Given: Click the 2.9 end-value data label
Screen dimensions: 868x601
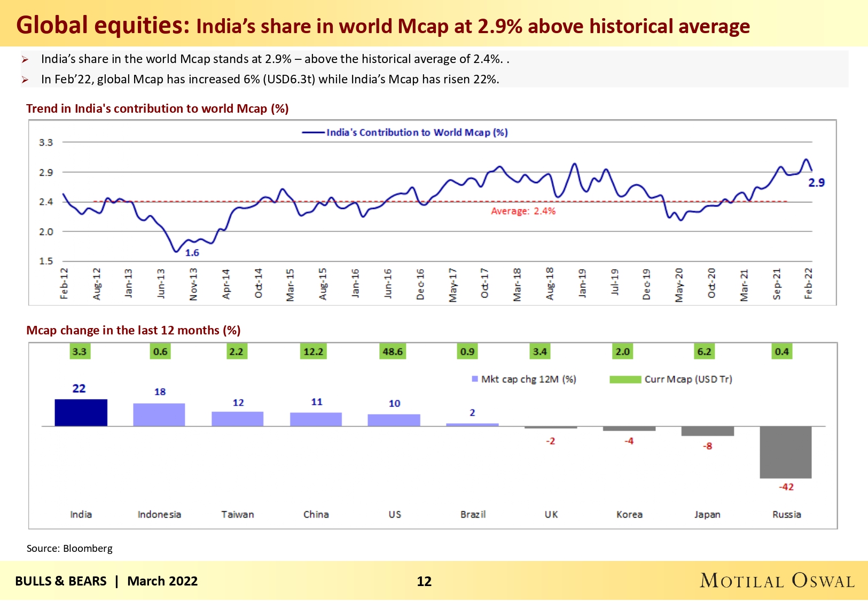Looking at the screenshot, I should pos(816,183).
